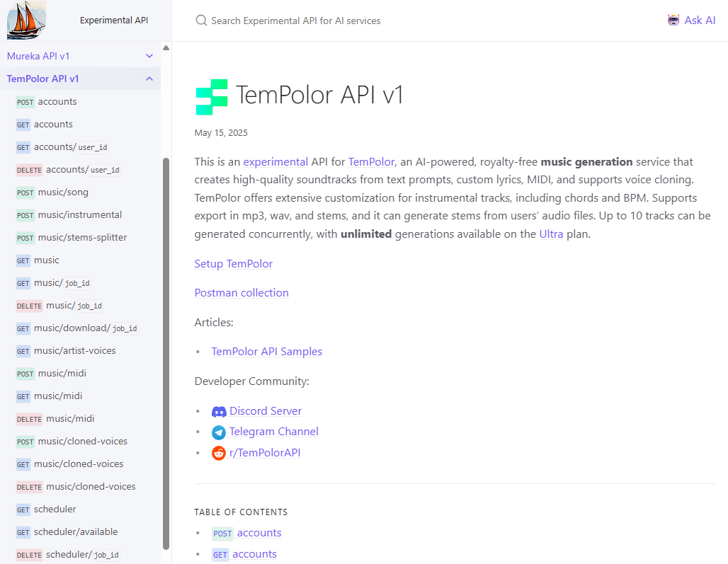The height and width of the screenshot is (564, 728).
Task: Open the Discord Server link
Action: tap(266, 411)
